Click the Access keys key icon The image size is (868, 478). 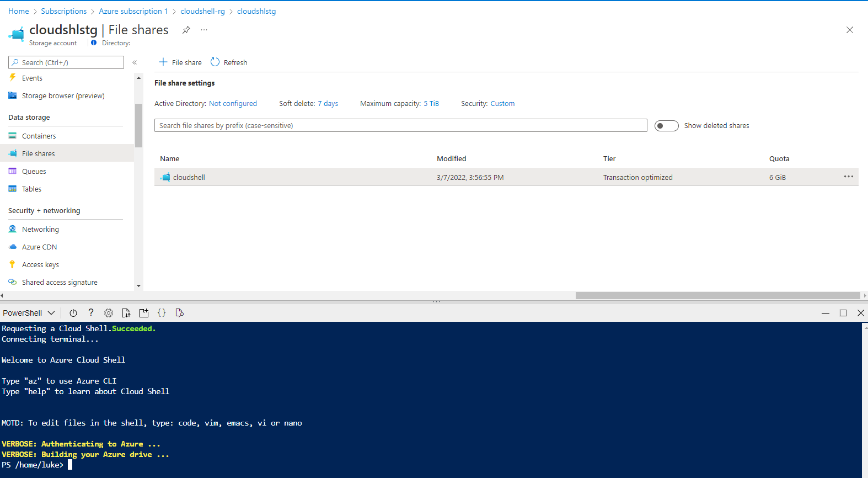(12, 264)
